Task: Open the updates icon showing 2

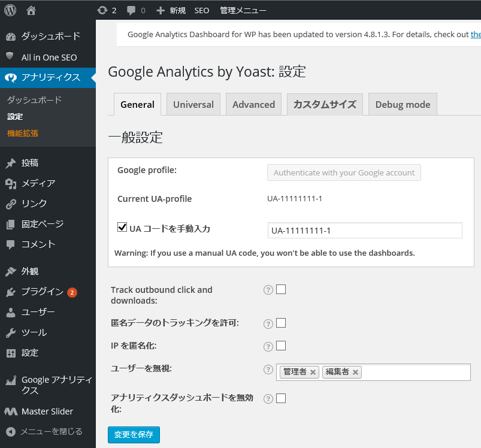Action: (107, 10)
